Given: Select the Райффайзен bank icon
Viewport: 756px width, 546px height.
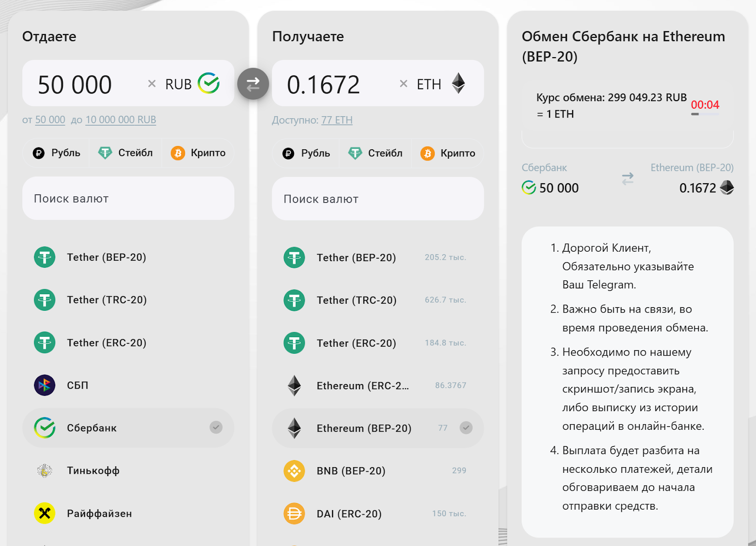Looking at the screenshot, I should 44,513.
